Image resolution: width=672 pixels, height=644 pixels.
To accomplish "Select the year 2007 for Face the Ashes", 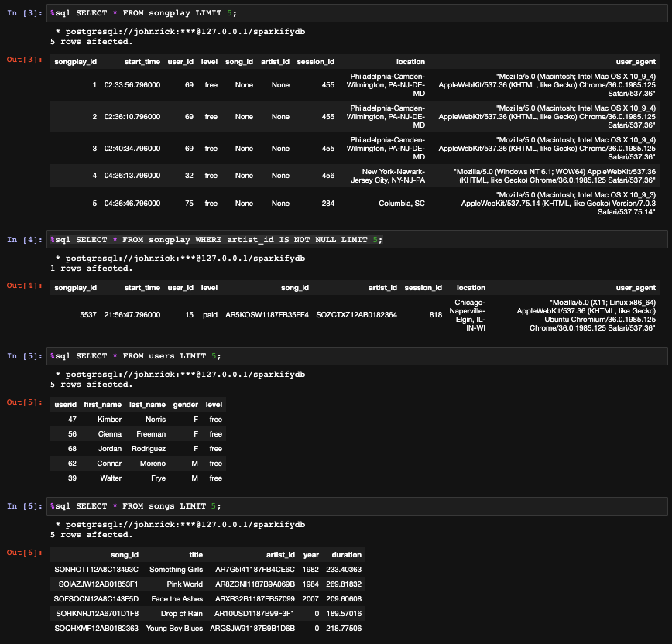I will pyautogui.click(x=310, y=598).
